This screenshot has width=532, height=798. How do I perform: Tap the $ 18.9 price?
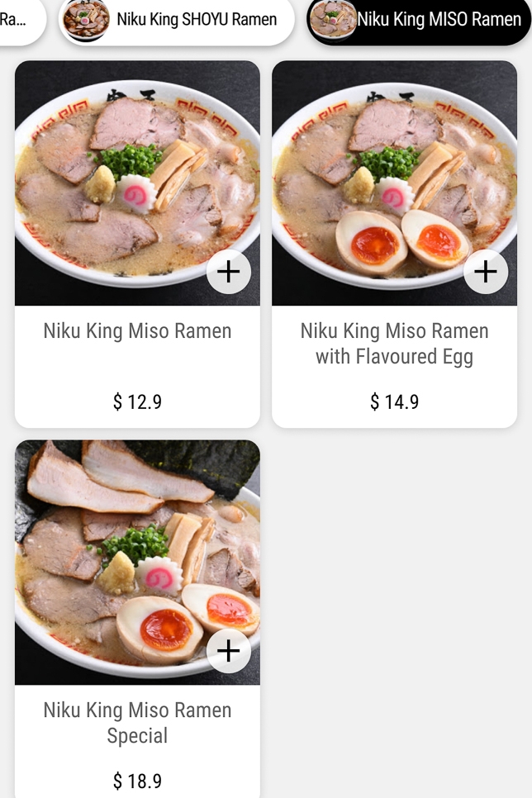(137, 781)
